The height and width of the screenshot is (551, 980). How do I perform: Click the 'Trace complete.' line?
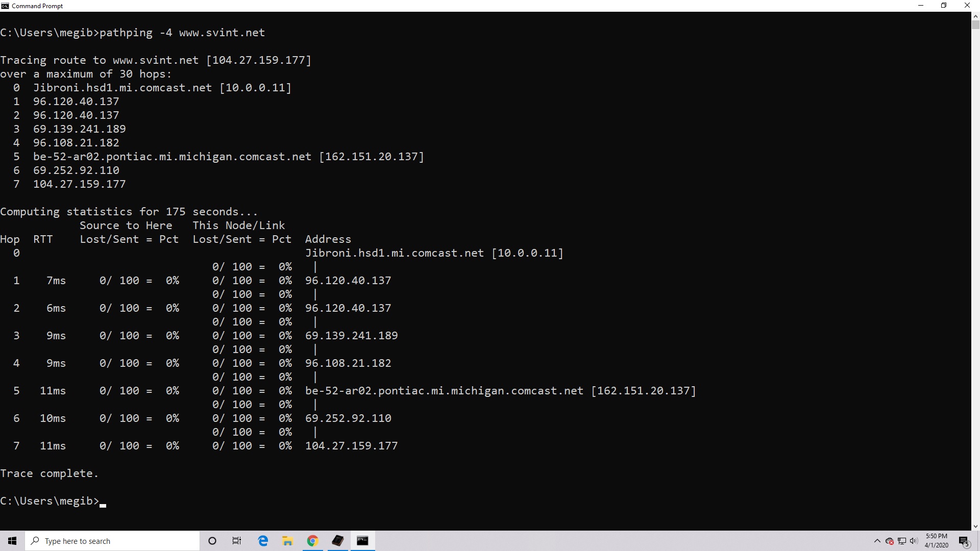[x=50, y=473]
